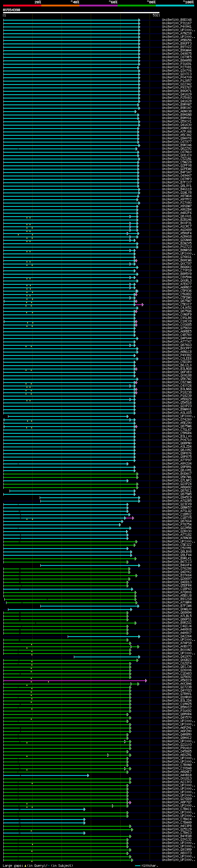Image resolution: width=197 pixels, height=868 pixels.
Task: Click the orange ~40% identity legend segment
Action: (x=60, y=6)
